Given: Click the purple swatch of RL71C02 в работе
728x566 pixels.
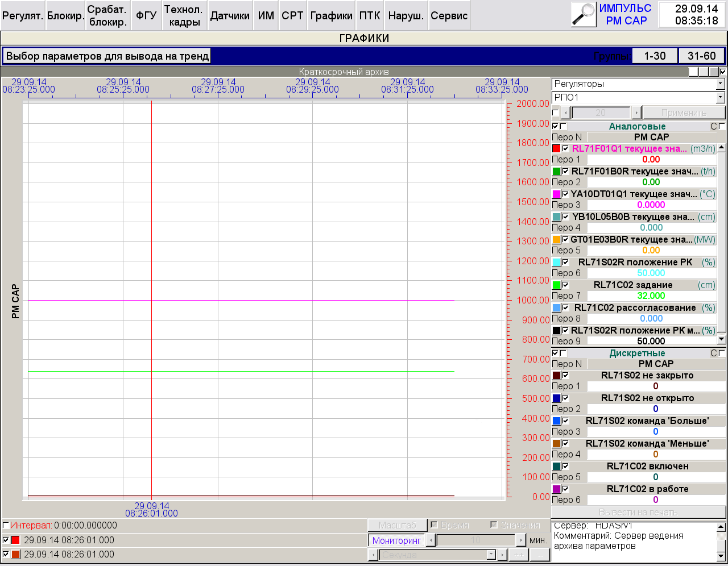Looking at the screenshot, I should 556,489.
